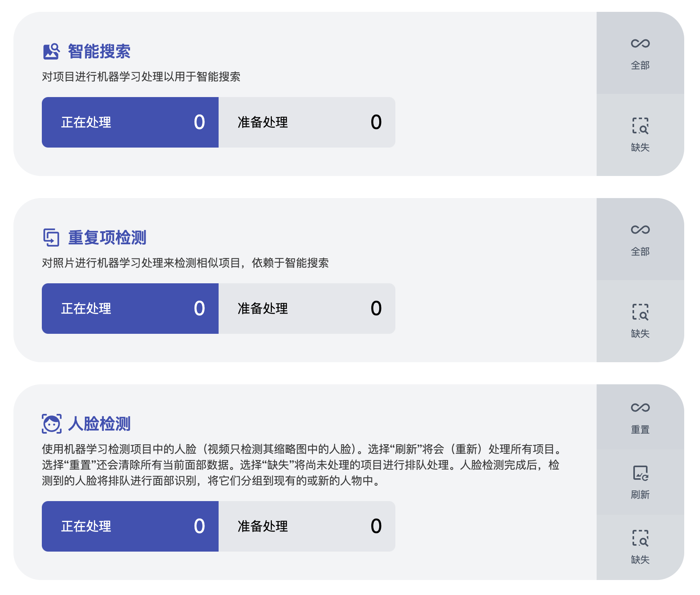Click the 人脸检测 section title
This screenshot has height=595, width=700.
click(99, 424)
